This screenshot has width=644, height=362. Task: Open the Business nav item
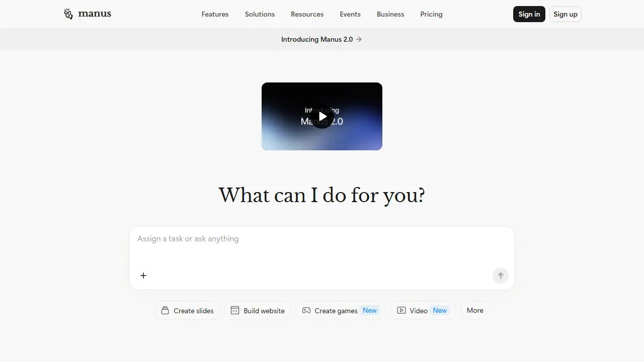[x=390, y=14]
